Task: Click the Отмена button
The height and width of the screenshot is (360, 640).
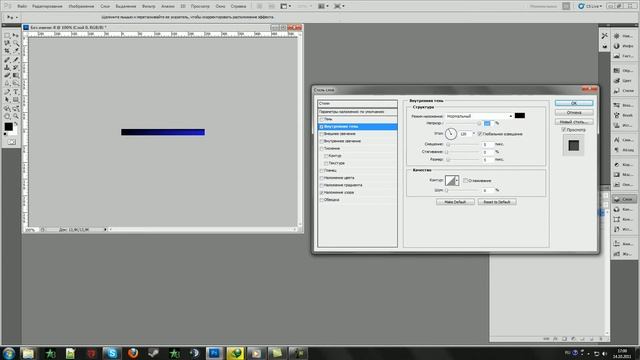Action: tap(574, 113)
